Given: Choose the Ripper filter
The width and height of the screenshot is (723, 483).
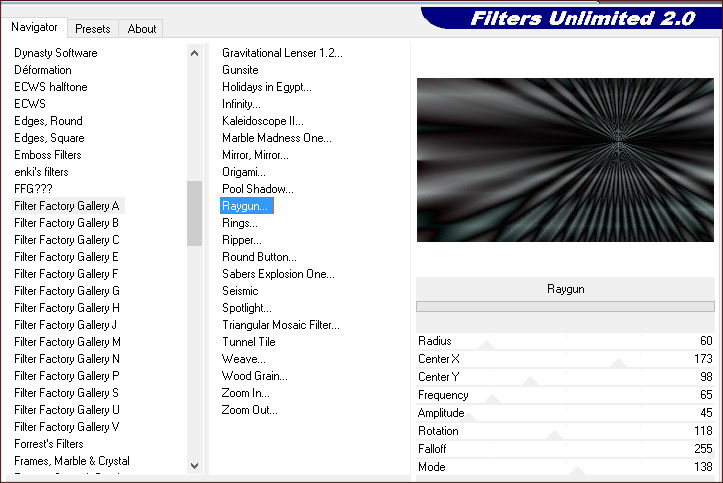Looking at the screenshot, I should click(242, 240).
